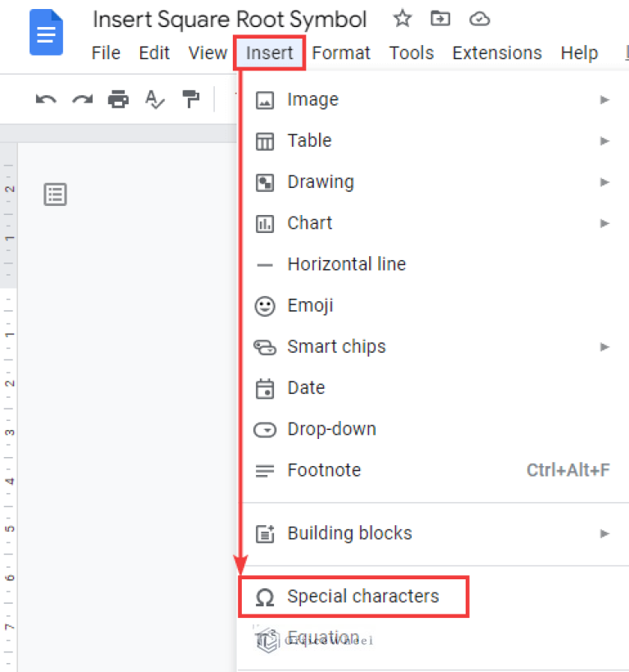The image size is (629, 672).
Task: Click the move to folder icon
Action: pyautogui.click(x=440, y=19)
